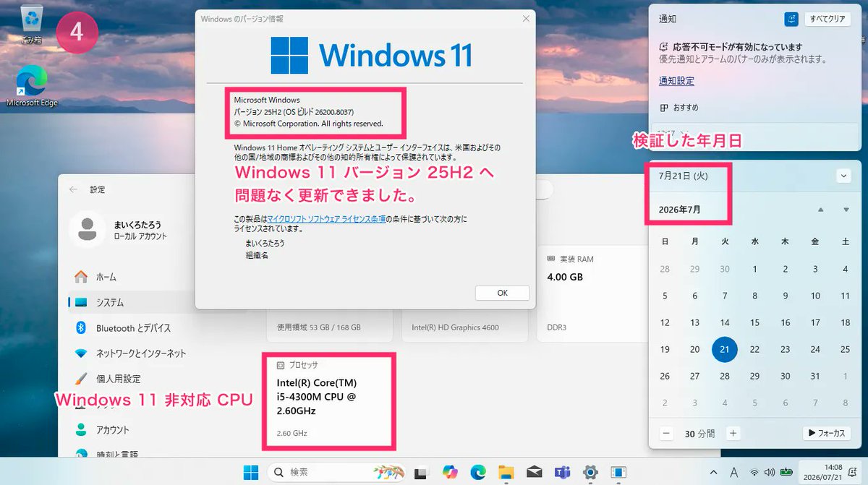Open File Explorer from the taskbar
The height and width of the screenshot is (485, 868).
tap(506, 472)
